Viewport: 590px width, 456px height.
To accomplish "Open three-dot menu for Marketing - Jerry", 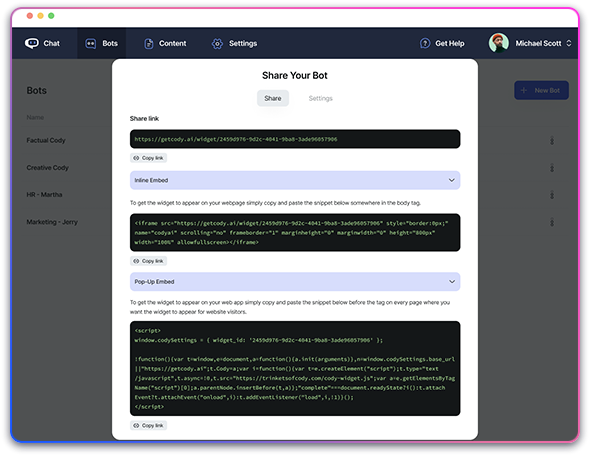I will (552, 222).
